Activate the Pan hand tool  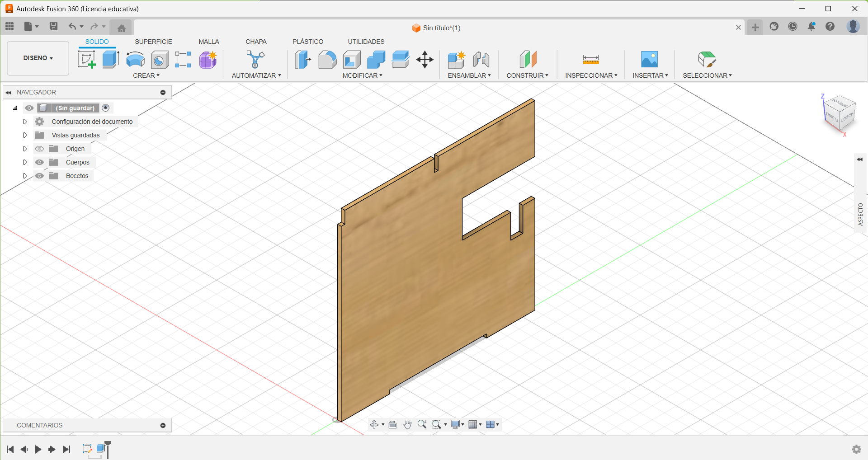(407, 424)
